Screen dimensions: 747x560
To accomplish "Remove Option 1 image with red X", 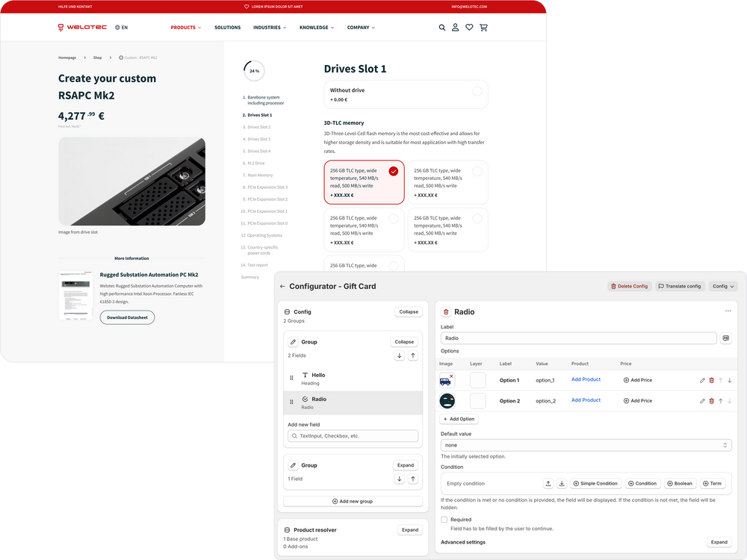I will click(451, 376).
